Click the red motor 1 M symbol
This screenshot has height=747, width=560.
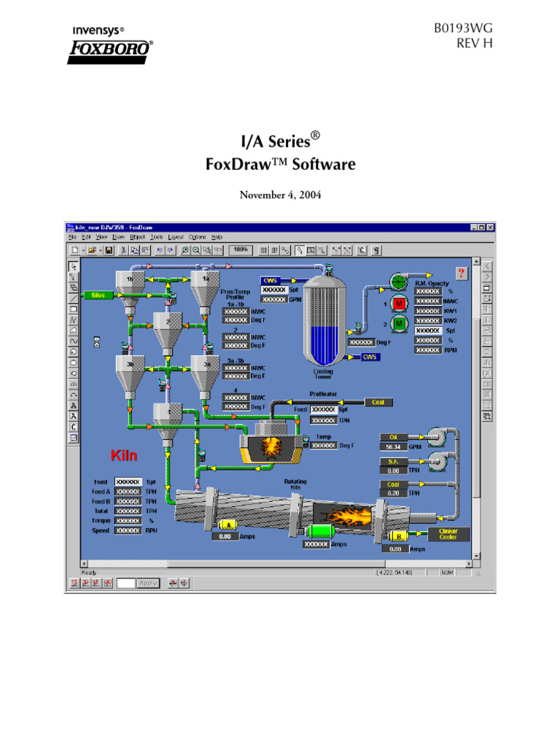pos(399,303)
